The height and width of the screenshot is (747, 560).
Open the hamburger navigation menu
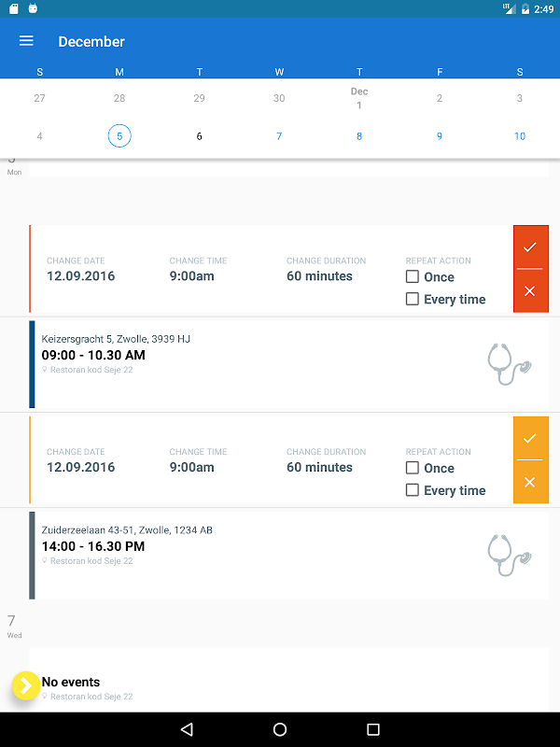pyautogui.click(x=26, y=41)
